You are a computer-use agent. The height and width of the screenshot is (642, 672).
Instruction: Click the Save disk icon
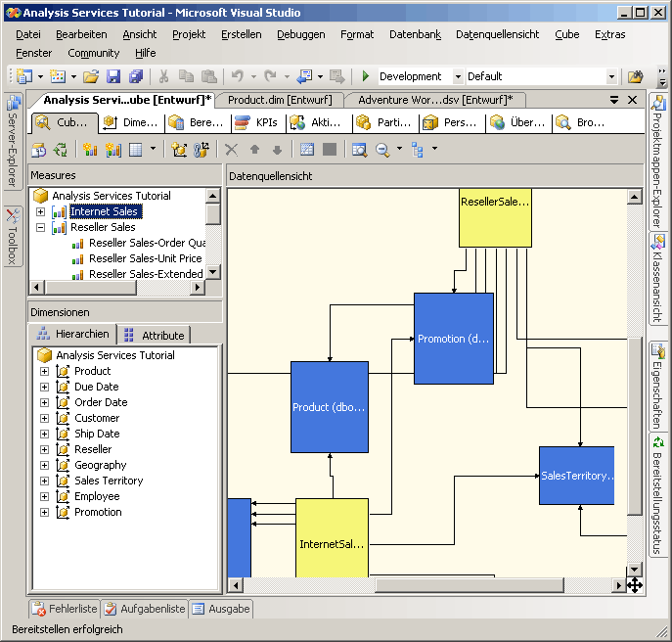(113, 76)
